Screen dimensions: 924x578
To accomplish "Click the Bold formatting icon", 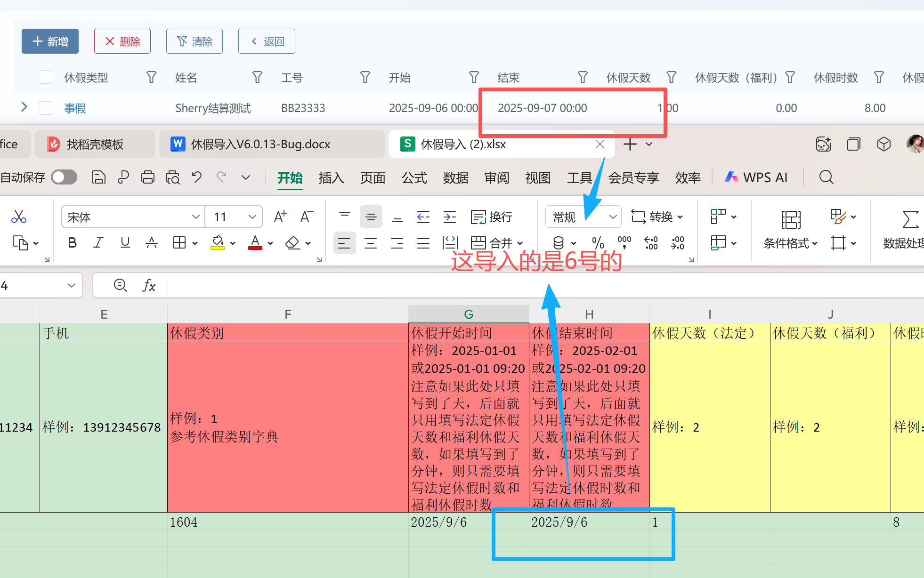I will pyautogui.click(x=72, y=243).
